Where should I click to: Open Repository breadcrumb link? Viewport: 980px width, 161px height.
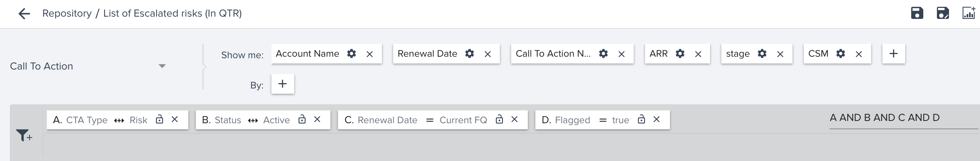tap(67, 13)
